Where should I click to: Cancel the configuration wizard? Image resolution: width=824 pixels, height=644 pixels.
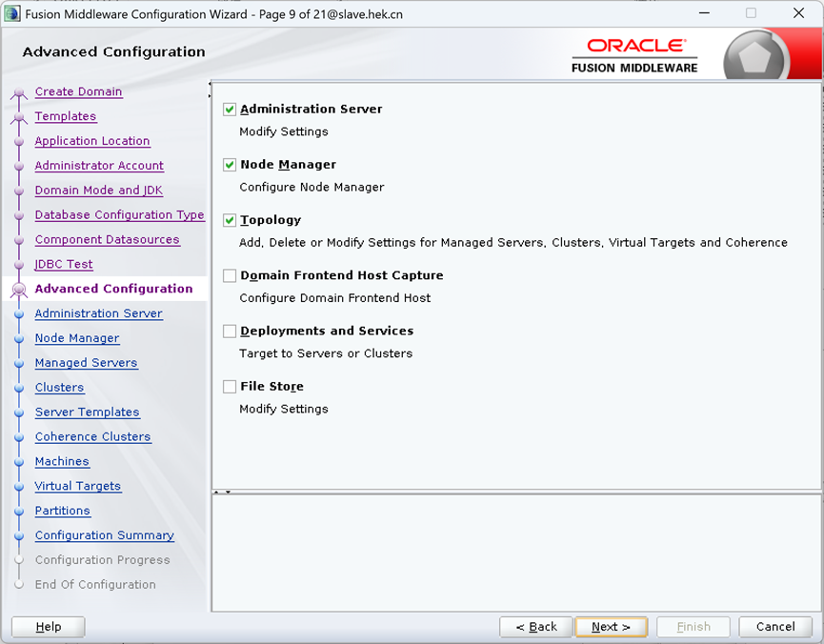coord(775,627)
